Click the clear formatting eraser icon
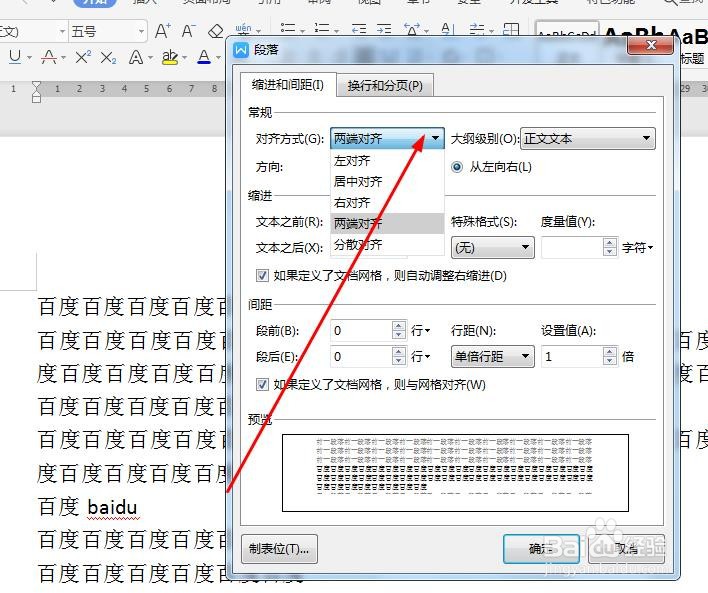708x593 pixels. [x=215, y=31]
